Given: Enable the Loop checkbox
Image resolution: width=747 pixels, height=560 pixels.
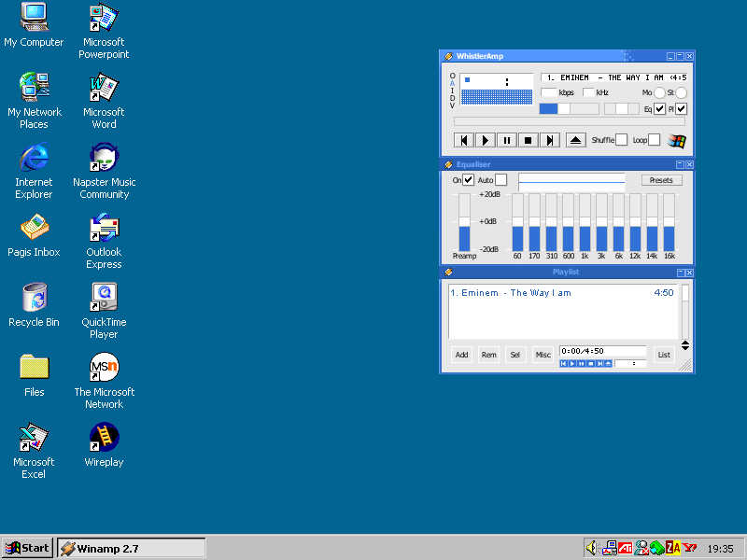Looking at the screenshot, I should 654,140.
